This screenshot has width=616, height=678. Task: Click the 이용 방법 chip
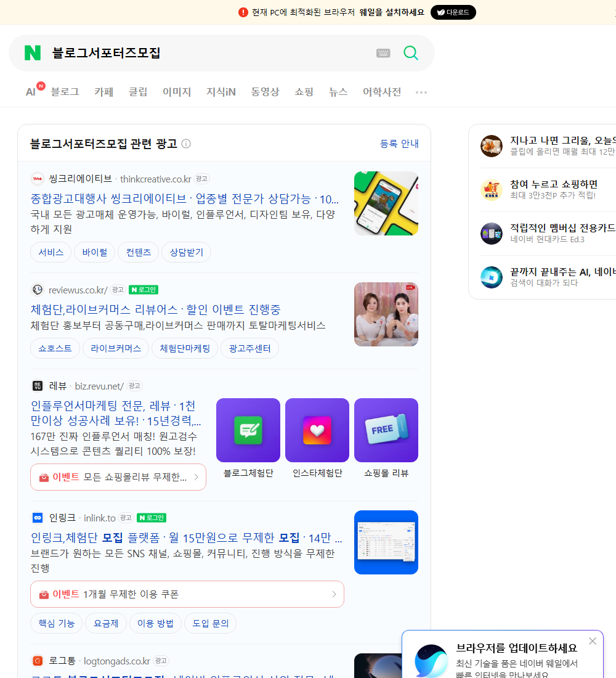(x=156, y=623)
